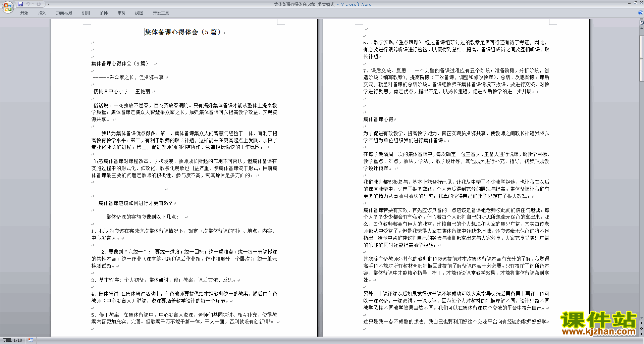Switch to the 开发工具 tab
The width and height of the screenshot is (644, 344).
point(161,13)
